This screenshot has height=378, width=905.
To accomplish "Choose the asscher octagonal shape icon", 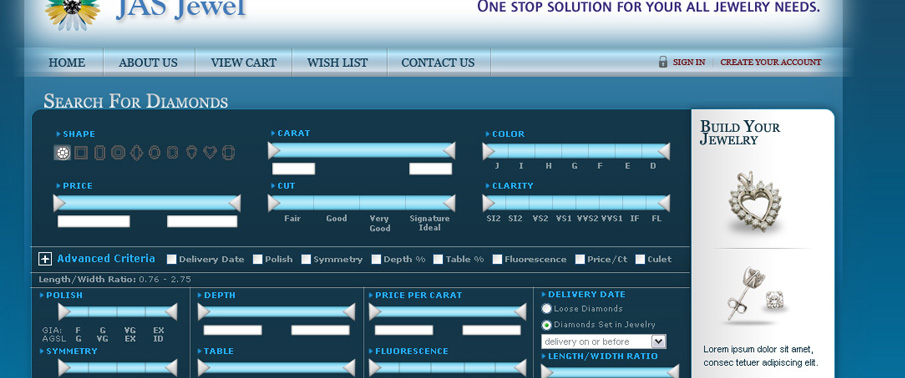I will pos(118,152).
